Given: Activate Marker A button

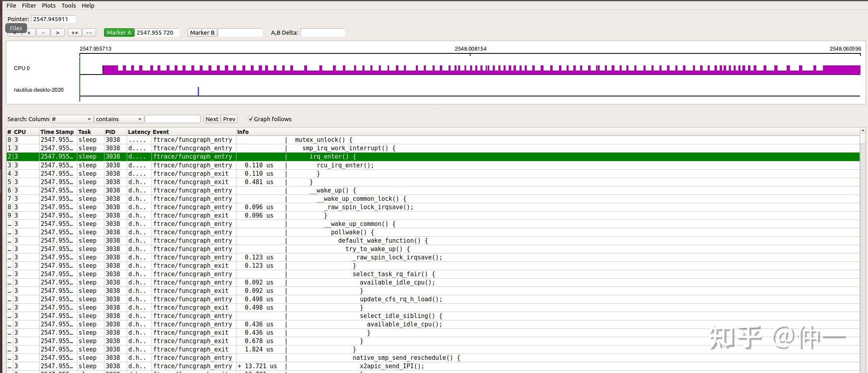Looking at the screenshot, I should [x=119, y=33].
